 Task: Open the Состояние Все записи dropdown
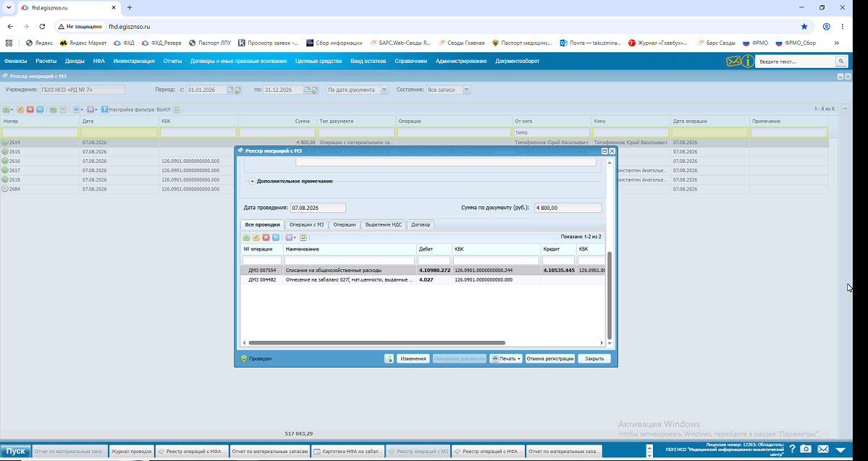[467, 90]
